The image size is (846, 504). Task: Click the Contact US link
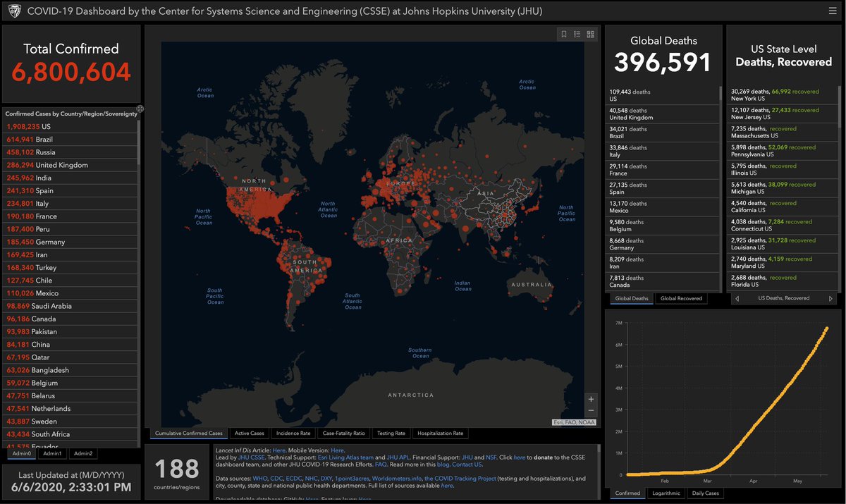point(467,465)
